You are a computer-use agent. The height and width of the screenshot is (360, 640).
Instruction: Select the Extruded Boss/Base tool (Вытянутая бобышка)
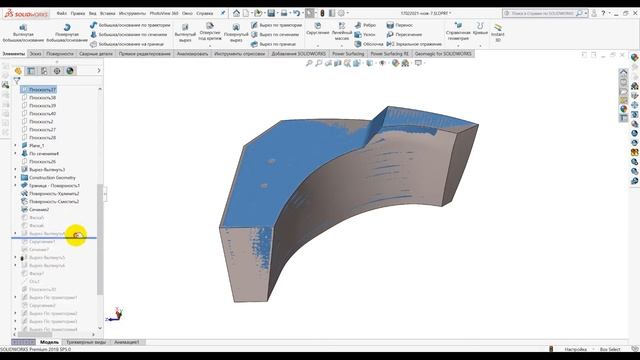23,33
